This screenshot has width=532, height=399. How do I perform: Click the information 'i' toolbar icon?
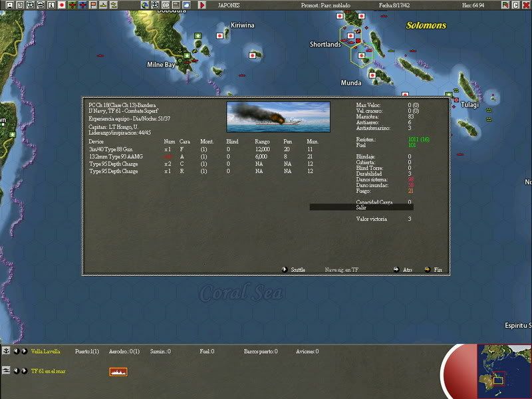click(51, 5)
